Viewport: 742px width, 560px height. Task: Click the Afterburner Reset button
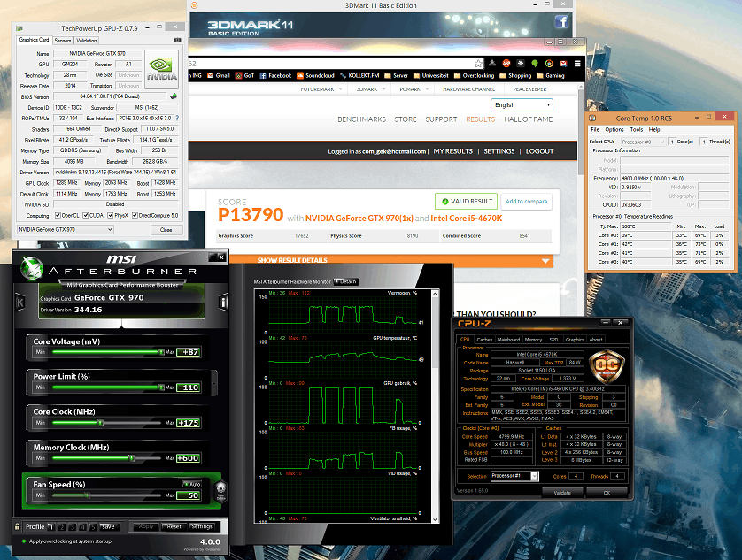pos(174,527)
